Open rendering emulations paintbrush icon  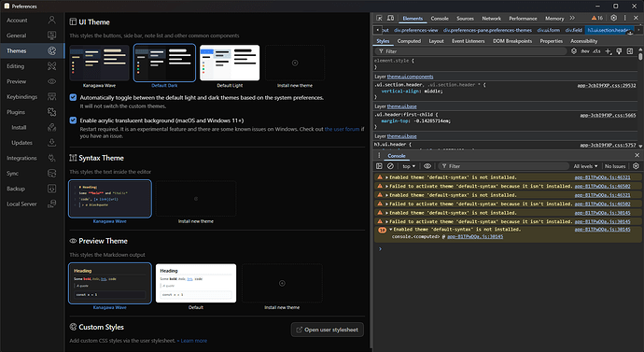tap(619, 51)
